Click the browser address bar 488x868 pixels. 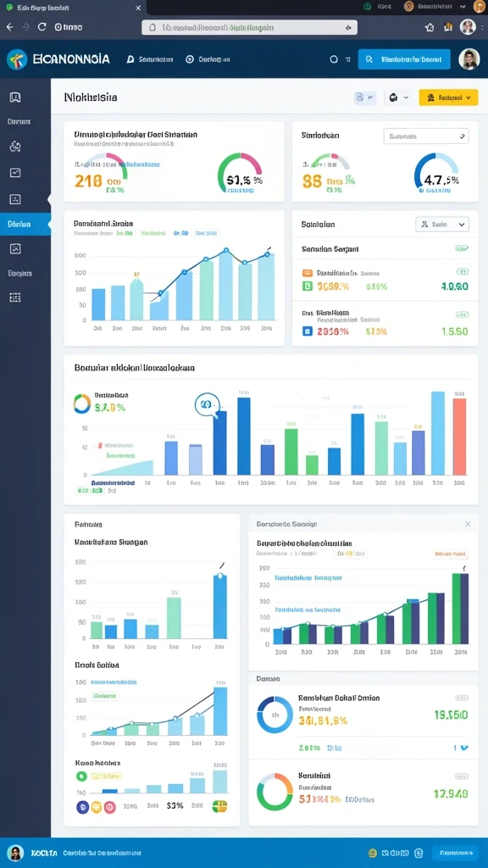pyautogui.click(x=249, y=27)
